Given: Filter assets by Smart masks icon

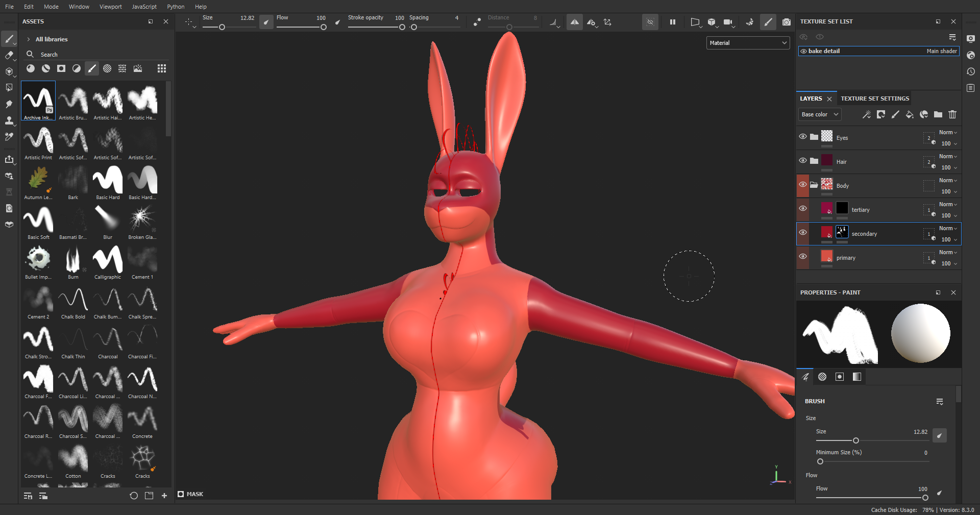Looking at the screenshot, I should (x=61, y=68).
